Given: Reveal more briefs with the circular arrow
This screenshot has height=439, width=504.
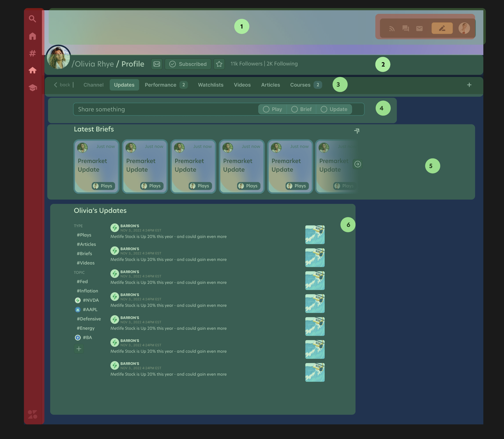Looking at the screenshot, I should coord(358,164).
